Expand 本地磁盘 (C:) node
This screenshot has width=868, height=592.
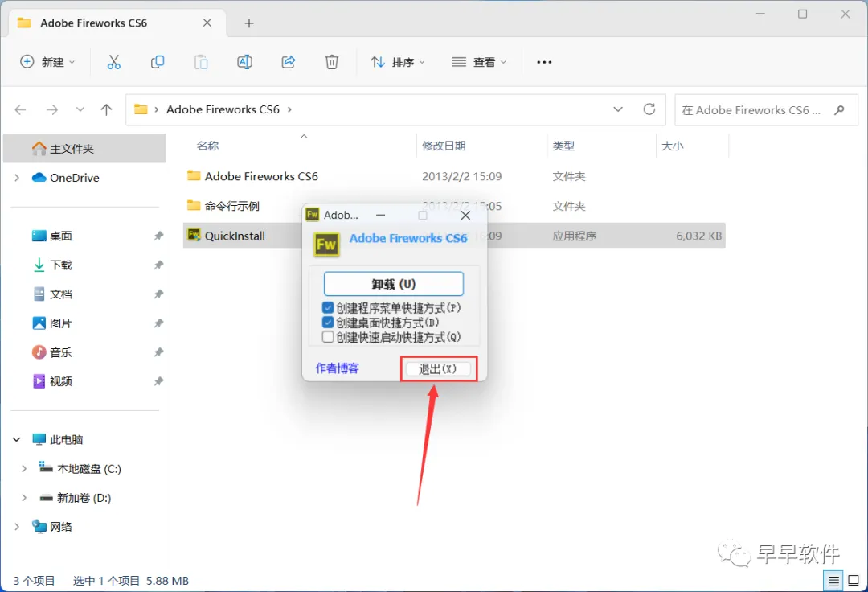[24, 468]
